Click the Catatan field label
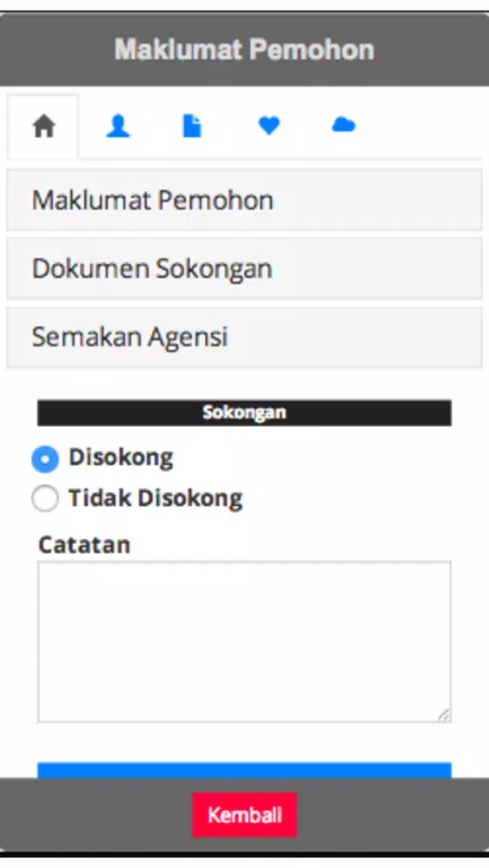Image resolution: width=489 pixels, height=868 pixels. [x=84, y=545]
